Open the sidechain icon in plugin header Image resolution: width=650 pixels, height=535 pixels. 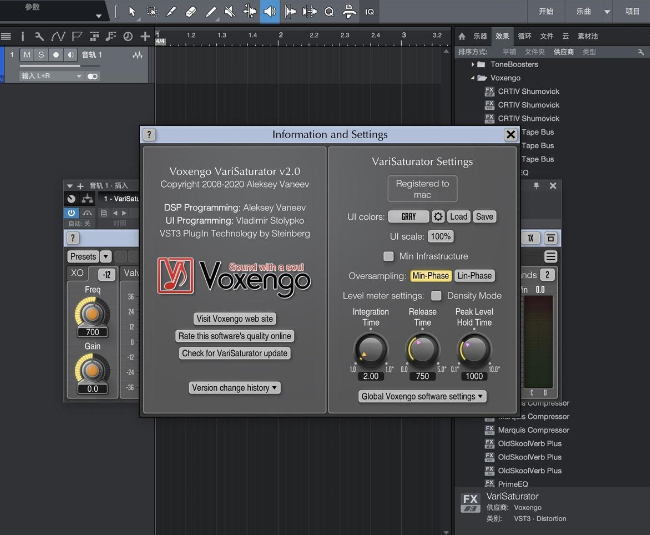coord(87,213)
